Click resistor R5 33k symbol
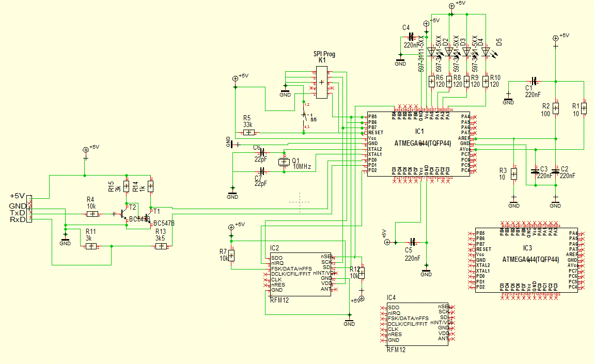 click(x=248, y=132)
